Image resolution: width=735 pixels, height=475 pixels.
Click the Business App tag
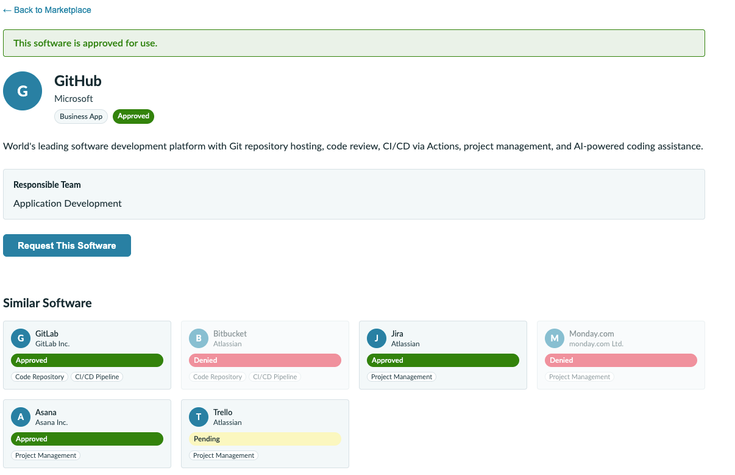(x=81, y=116)
